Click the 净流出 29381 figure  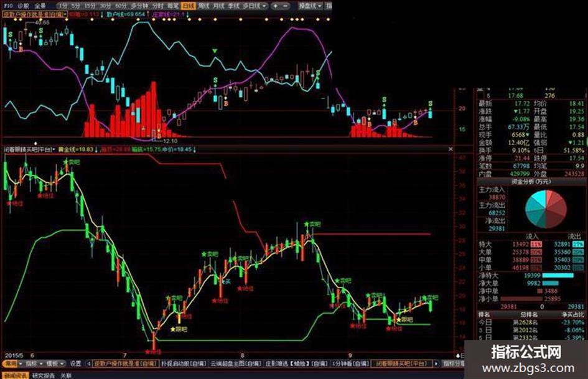[497, 228]
